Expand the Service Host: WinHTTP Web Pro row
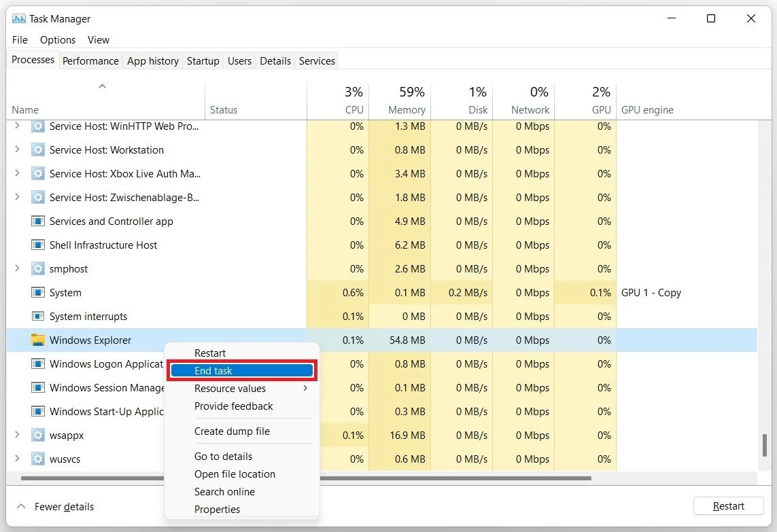Image resolution: width=777 pixels, height=532 pixels. (x=18, y=126)
